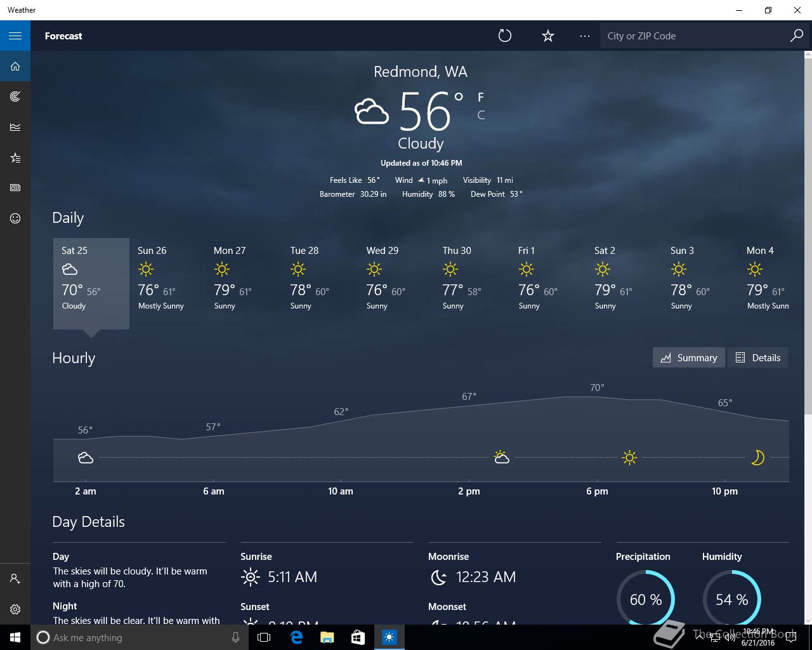Click the scrollbar down arrow

(x=808, y=620)
